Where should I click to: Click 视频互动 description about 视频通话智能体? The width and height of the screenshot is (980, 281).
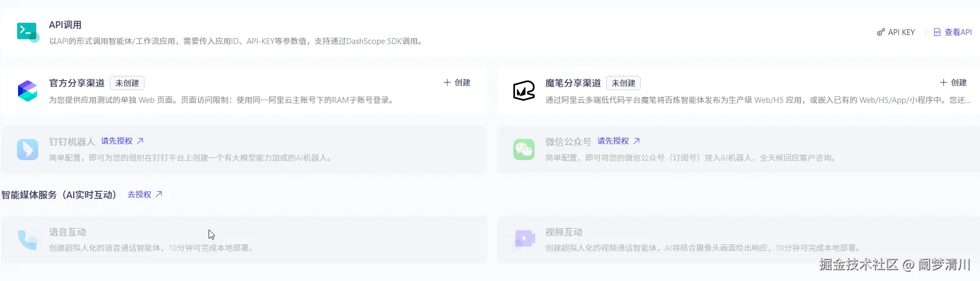point(704,248)
